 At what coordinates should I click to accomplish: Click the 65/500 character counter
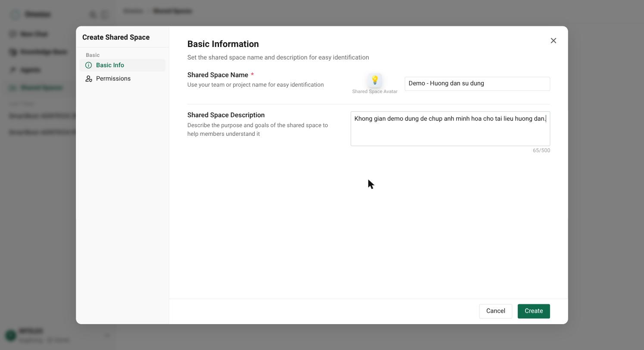pyautogui.click(x=541, y=150)
